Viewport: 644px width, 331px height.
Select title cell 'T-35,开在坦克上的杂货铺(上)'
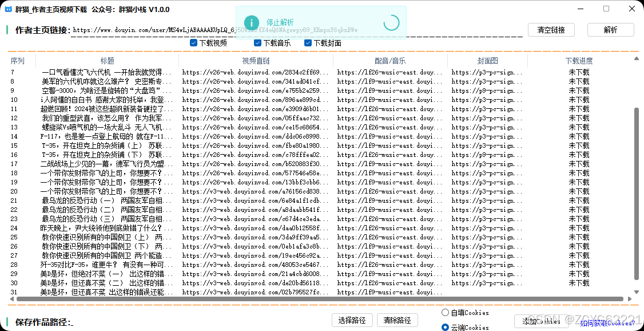point(107,145)
